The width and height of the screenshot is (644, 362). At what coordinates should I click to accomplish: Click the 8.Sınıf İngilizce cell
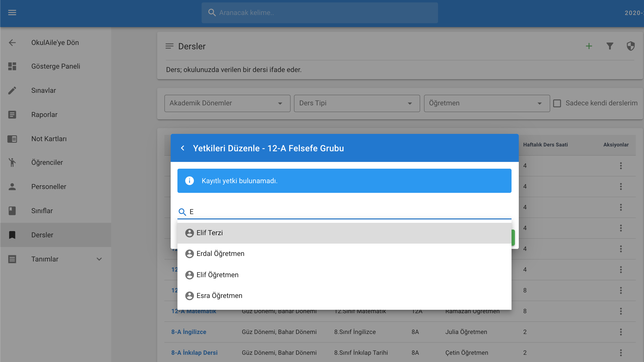(x=355, y=332)
